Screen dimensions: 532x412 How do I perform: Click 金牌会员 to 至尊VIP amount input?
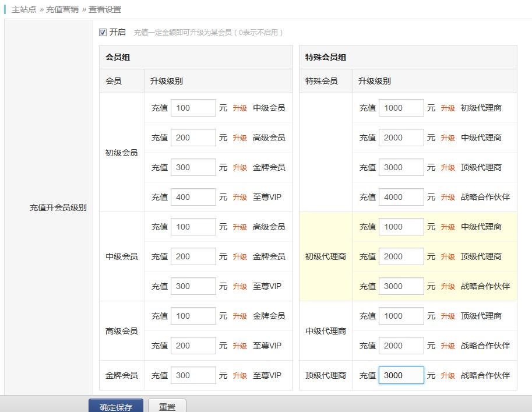[x=193, y=375]
